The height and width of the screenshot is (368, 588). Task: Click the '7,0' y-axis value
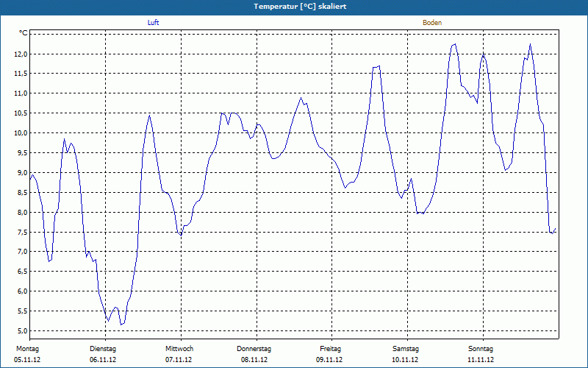pyautogui.click(x=22, y=252)
